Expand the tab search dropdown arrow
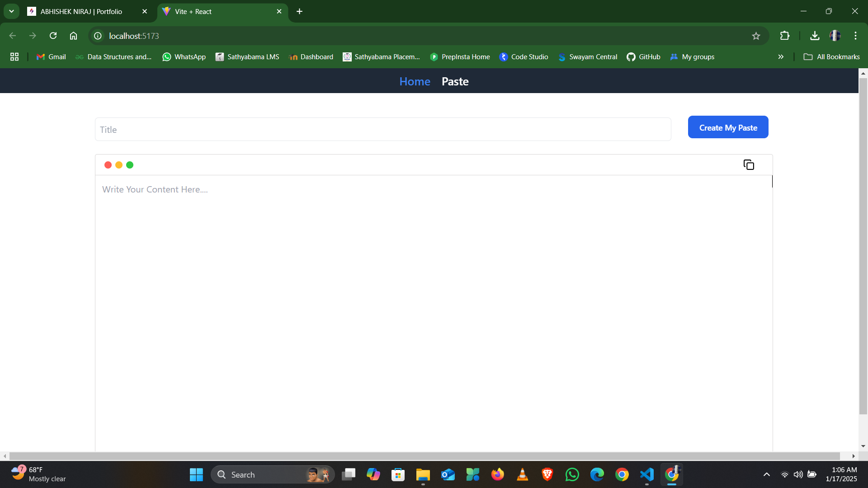868x488 pixels. (11, 11)
